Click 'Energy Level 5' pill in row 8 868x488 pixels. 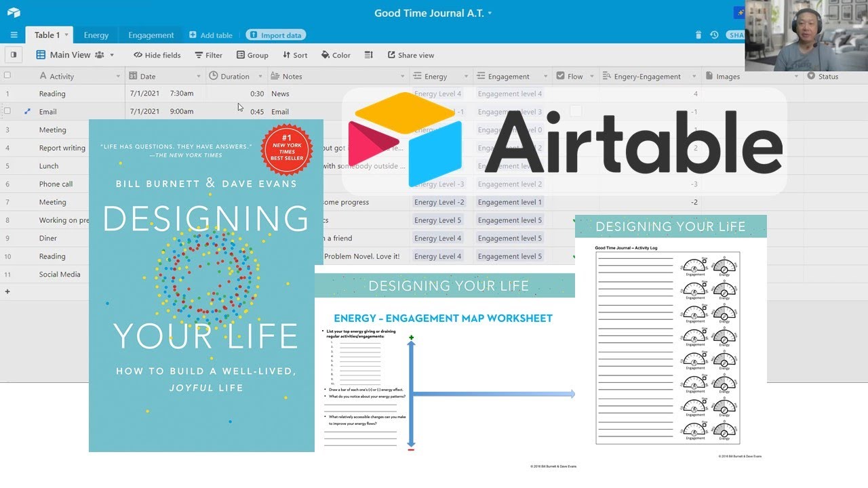pos(437,220)
